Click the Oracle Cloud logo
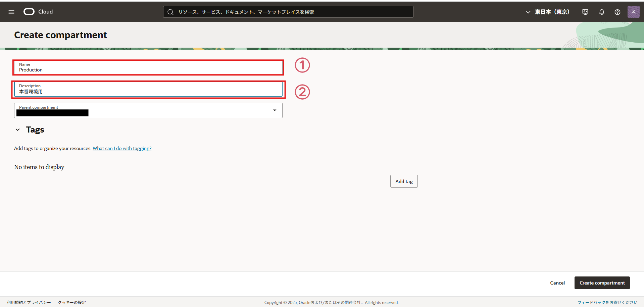 coord(38,12)
